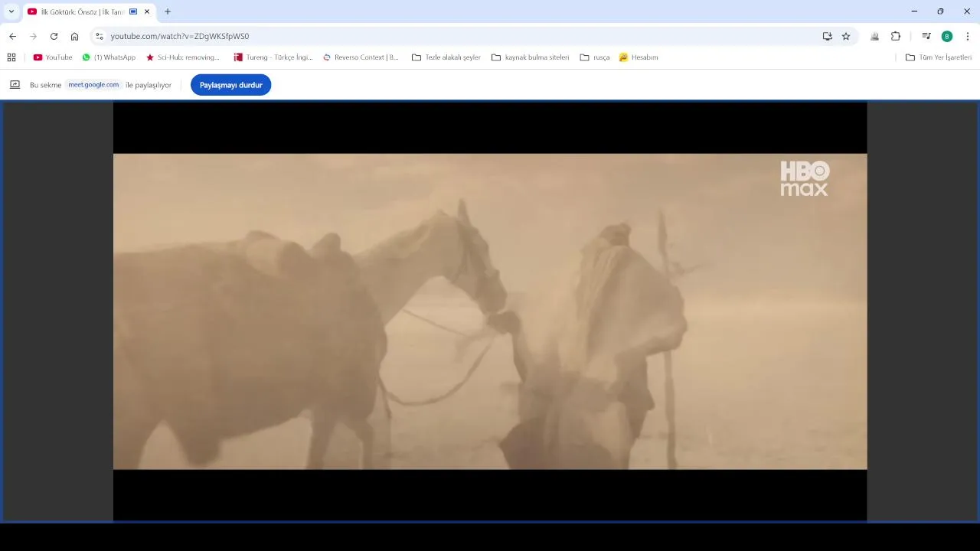The height and width of the screenshot is (551, 980).
Task: Open Hesabım bookmark
Action: pyautogui.click(x=639, y=57)
